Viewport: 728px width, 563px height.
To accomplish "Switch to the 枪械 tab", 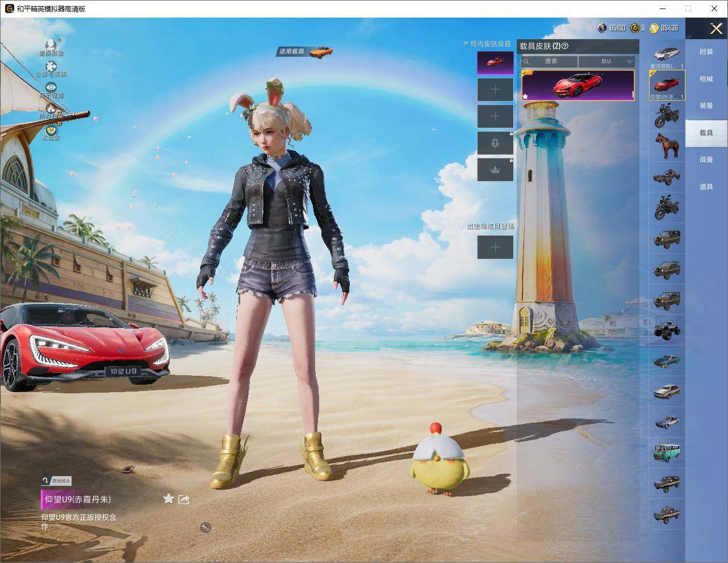I will click(x=706, y=79).
